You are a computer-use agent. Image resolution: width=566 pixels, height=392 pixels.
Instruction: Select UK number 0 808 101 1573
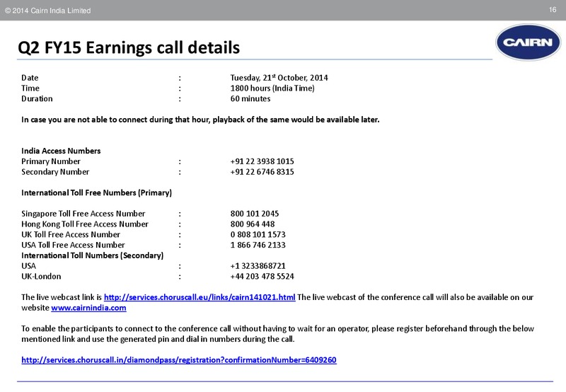coord(258,235)
